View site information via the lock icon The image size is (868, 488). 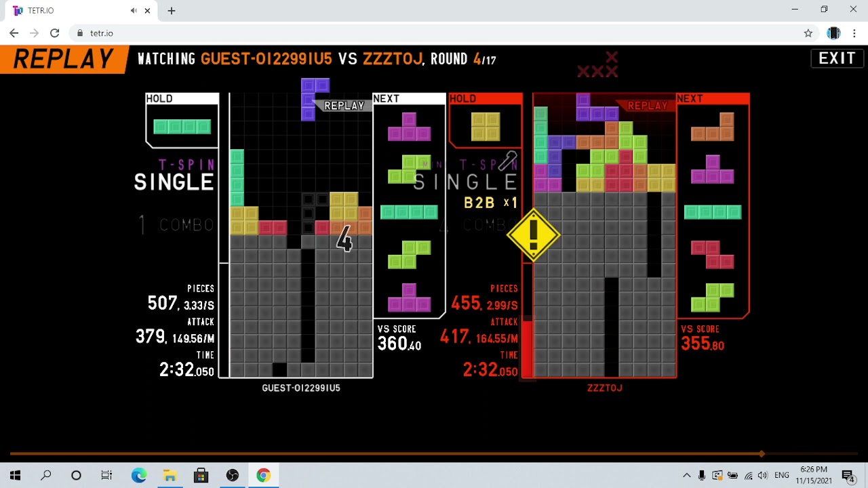pyautogui.click(x=80, y=33)
